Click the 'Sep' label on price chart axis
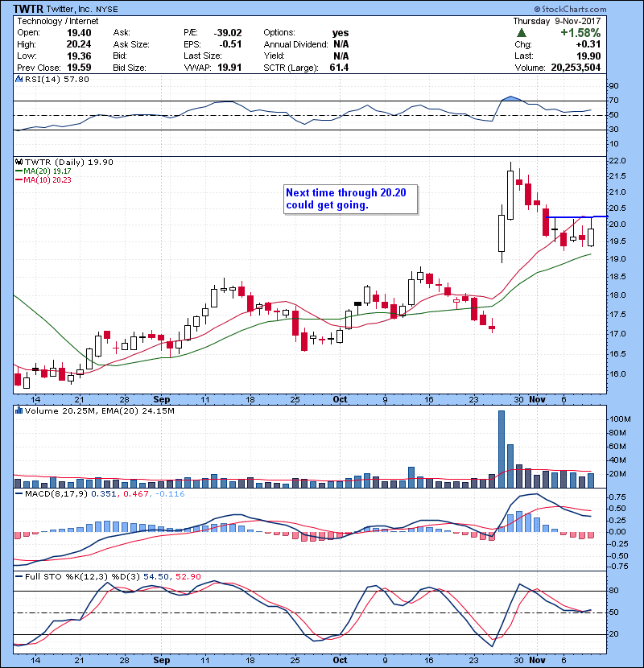The width and height of the screenshot is (644, 668). click(162, 399)
